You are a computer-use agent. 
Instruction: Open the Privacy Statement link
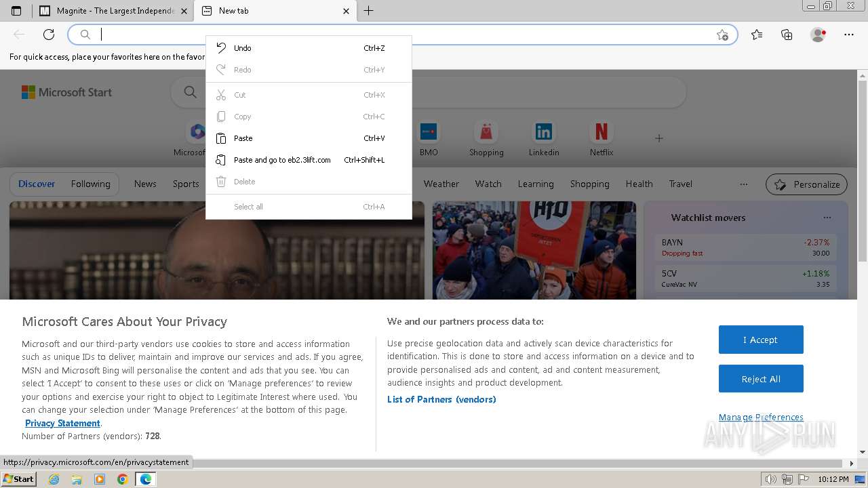62,423
